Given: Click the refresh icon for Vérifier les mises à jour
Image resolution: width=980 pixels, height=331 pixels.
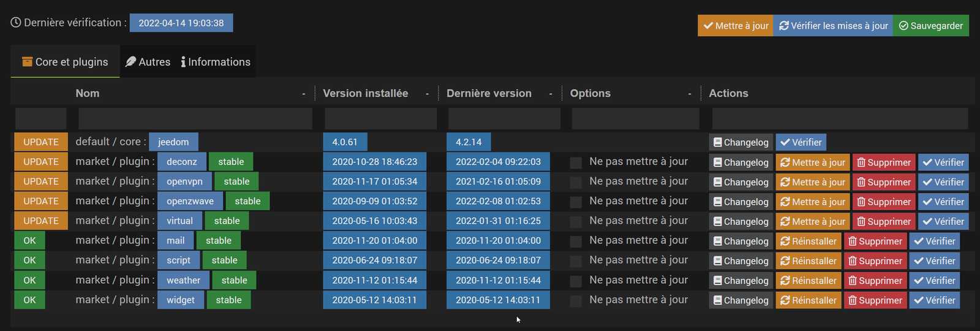Looking at the screenshot, I should pyautogui.click(x=784, y=26).
